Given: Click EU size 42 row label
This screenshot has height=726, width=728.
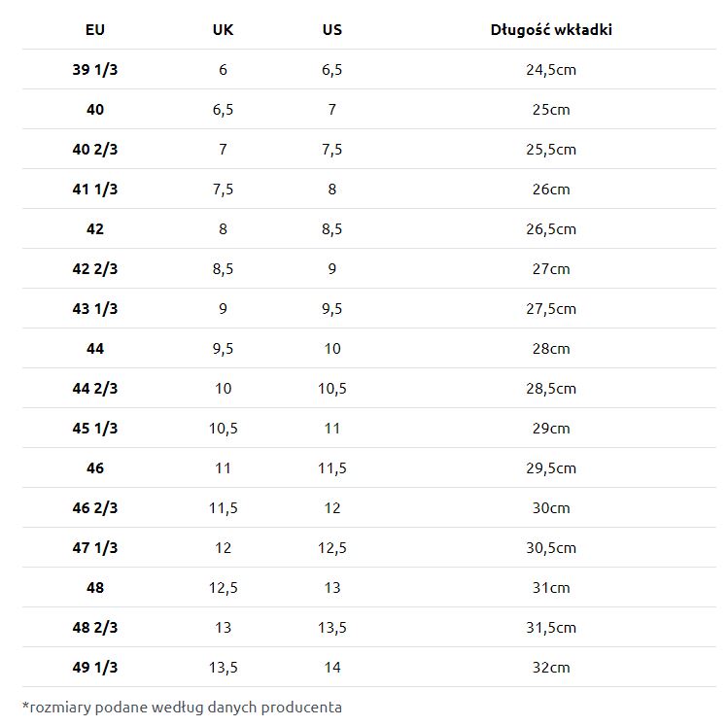Looking at the screenshot, I should tap(95, 229).
